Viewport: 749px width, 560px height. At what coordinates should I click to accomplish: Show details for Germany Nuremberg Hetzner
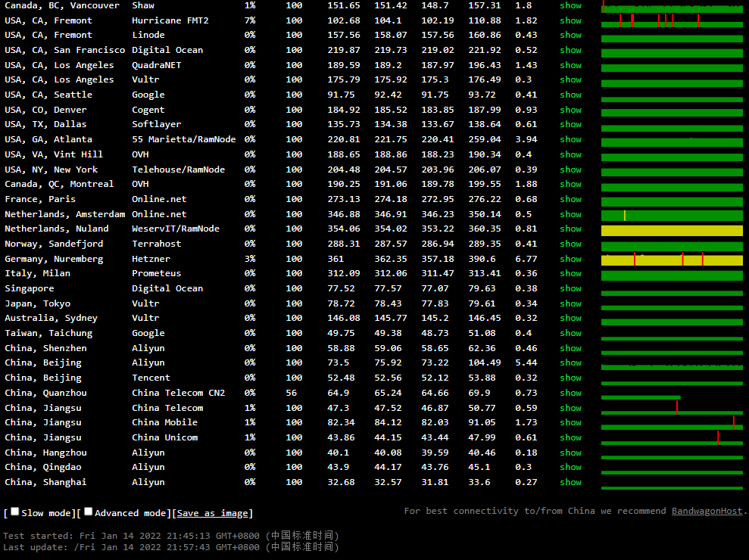[570, 259]
